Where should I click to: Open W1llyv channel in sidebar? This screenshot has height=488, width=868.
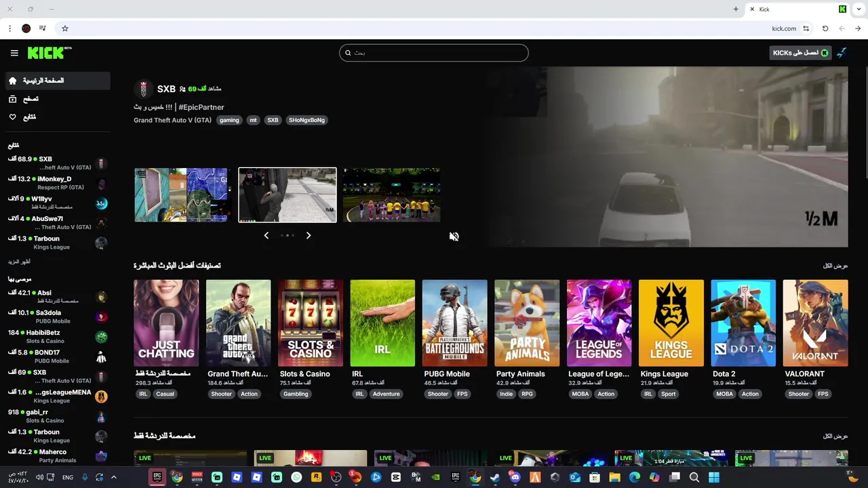(x=57, y=203)
